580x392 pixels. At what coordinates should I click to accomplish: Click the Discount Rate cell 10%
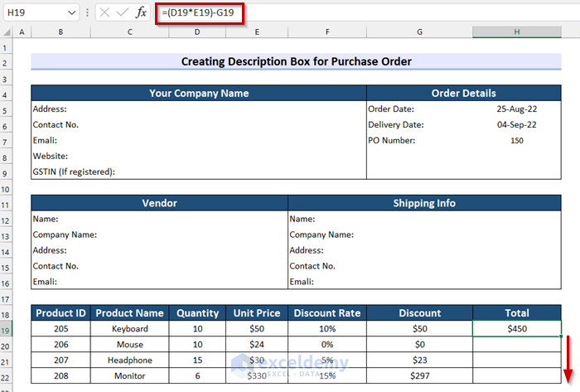[327, 329]
